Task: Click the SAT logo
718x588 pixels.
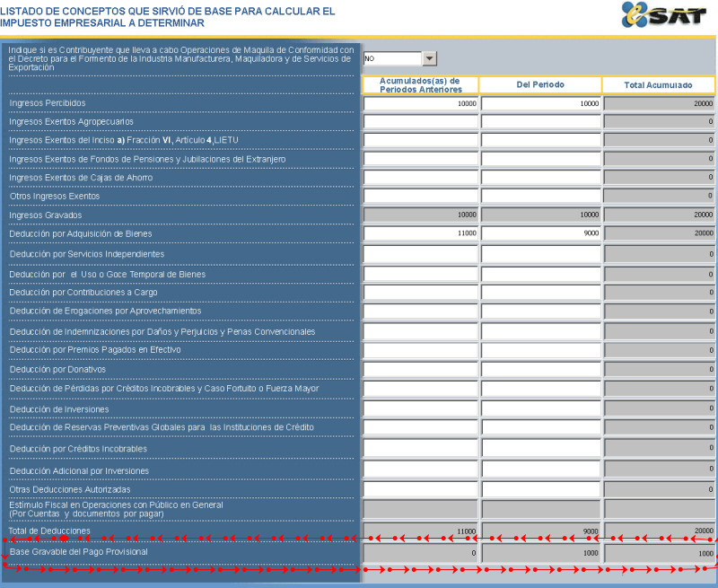Action: click(x=664, y=15)
